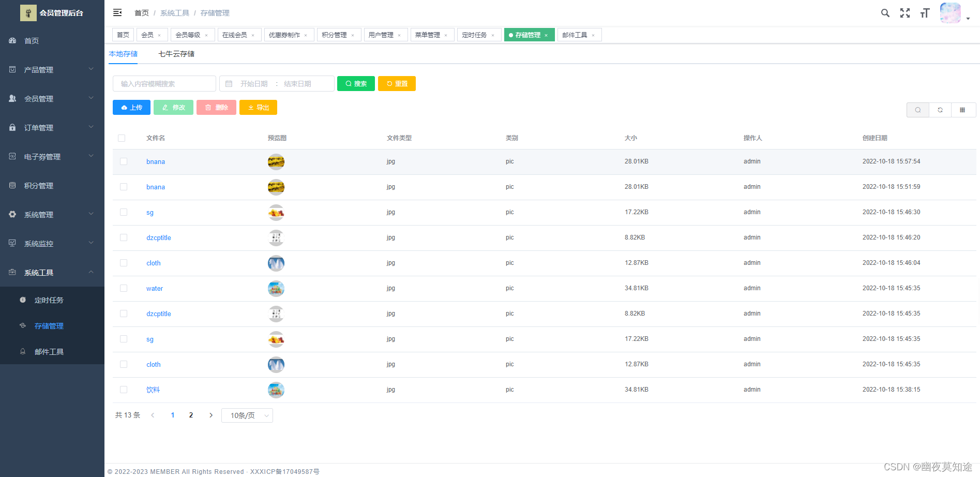980x477 pixels.
Task: Click the 删除 button
Action: tap(216, 108)
